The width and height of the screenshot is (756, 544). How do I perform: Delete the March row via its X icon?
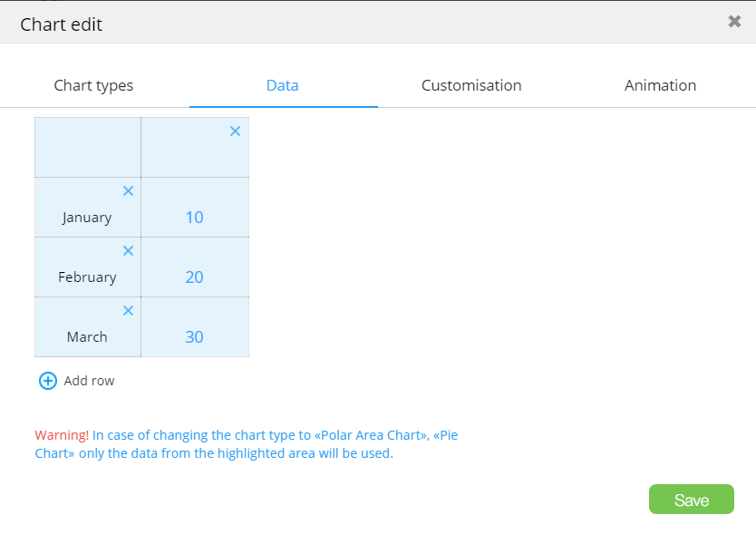[128, 311]
